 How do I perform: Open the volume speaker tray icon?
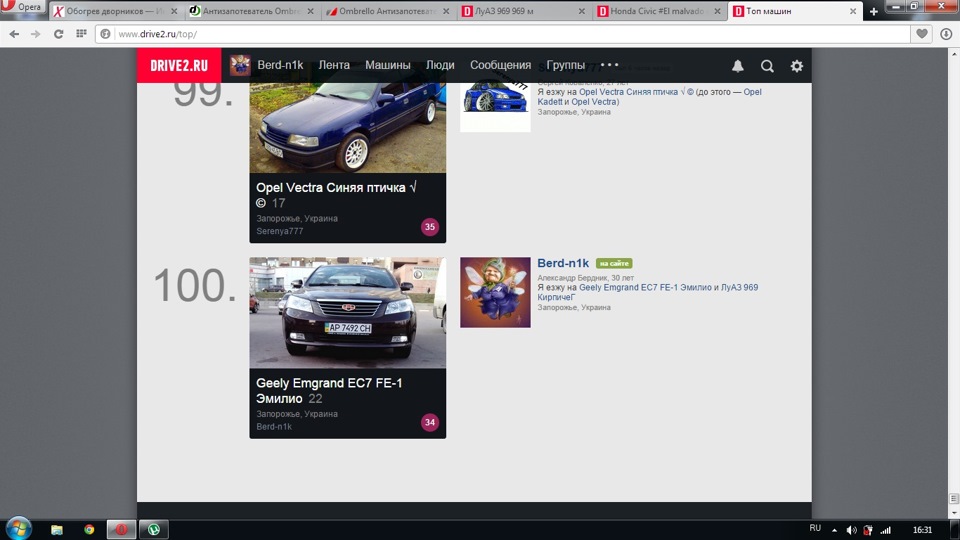tap(851, 530)
